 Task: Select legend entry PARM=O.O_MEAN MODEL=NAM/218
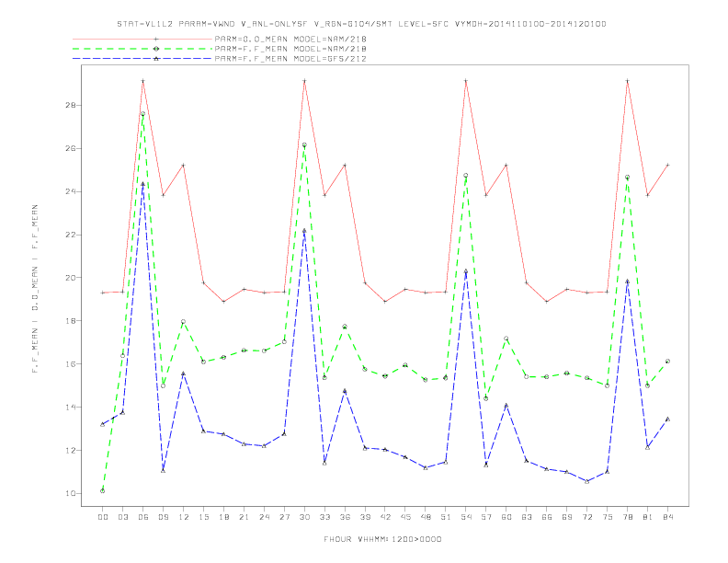click(x=290, y=39)
